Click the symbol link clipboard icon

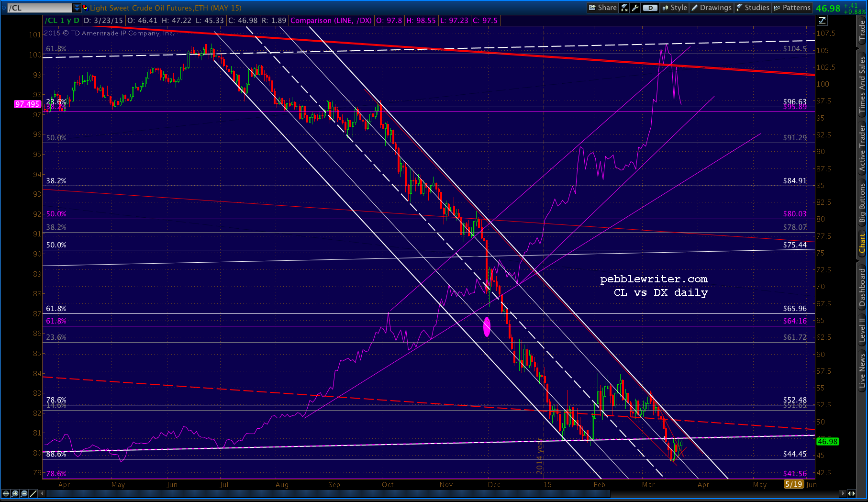coord(85,8)
